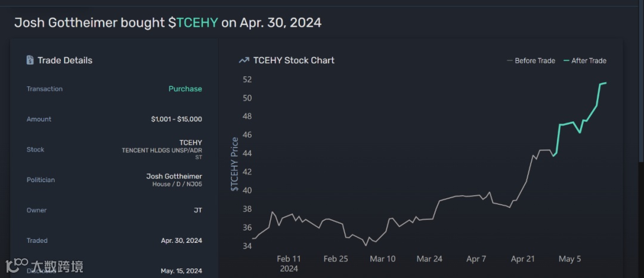
Task: Open the $TCEHY ticker link in the headline
Action: (193, 23)
